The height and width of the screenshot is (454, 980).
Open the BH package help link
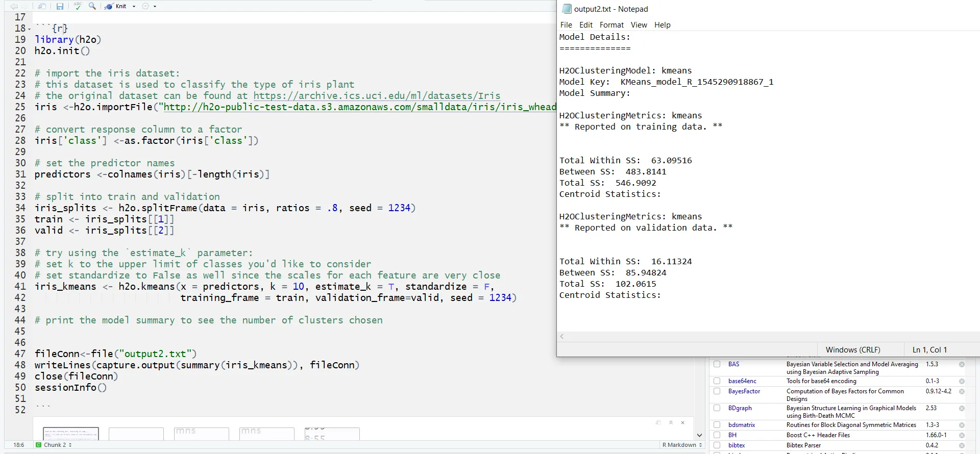(x=732, y=435)
